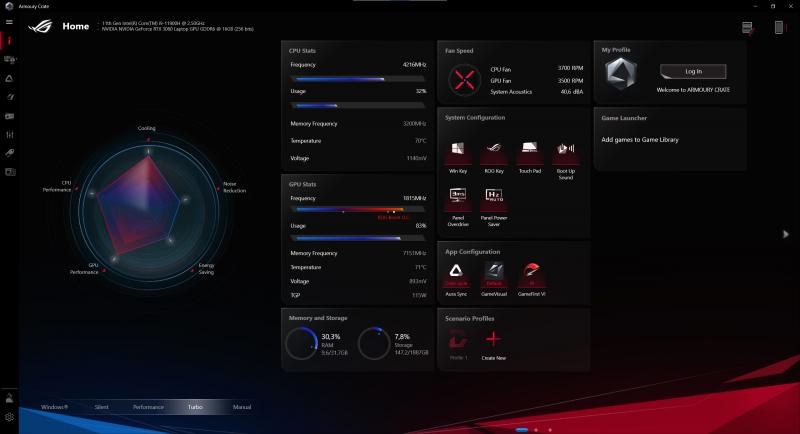Select the Home icon in the sidebar

click(9, 41)
